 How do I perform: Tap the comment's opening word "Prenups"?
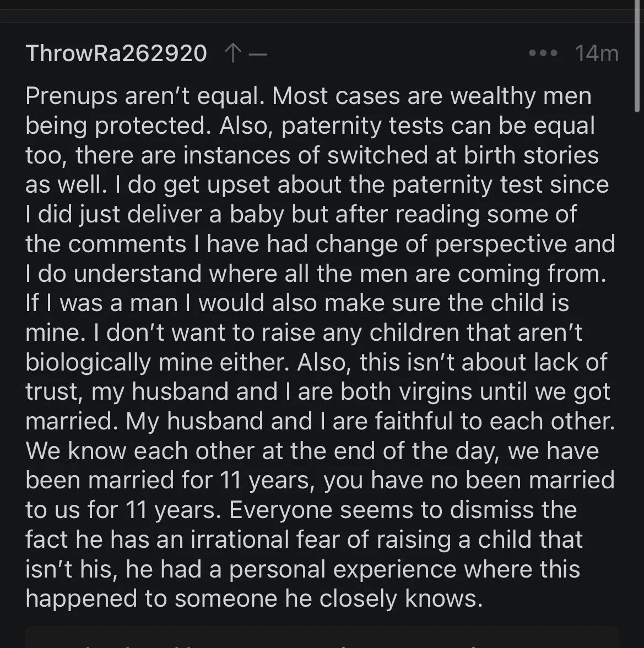pos(71,96)
